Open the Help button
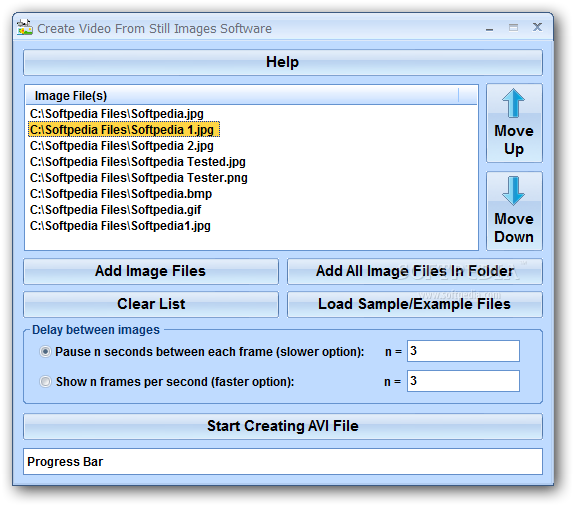The width and height of the screenshot is (574, 506). coord(283,63)
